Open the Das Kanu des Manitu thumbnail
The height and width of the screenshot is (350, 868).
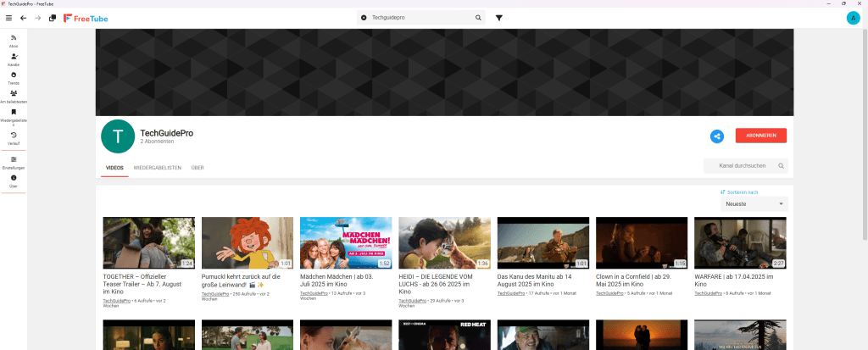[543, 243]
